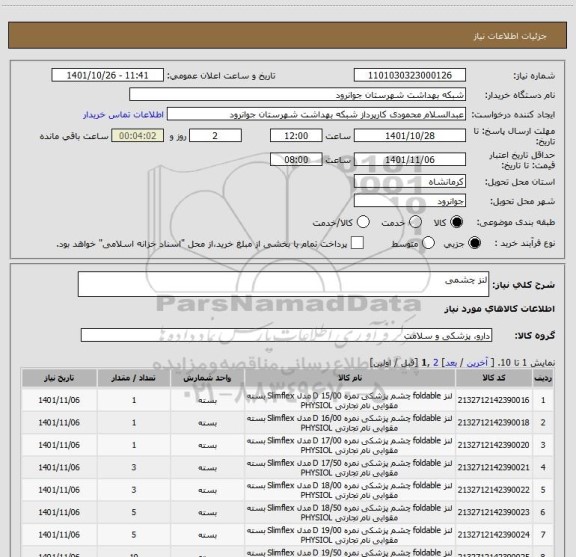Click item code 2132712142390018

(x=493, y=423)
